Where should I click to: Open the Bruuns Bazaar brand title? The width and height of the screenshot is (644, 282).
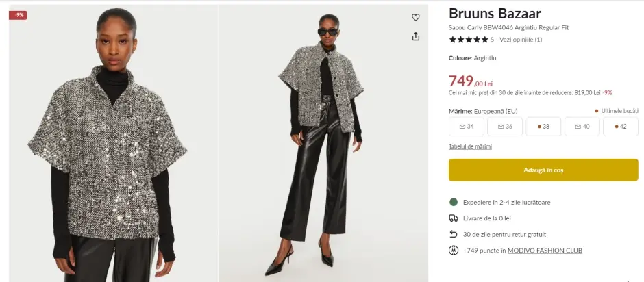click(495, 14)
